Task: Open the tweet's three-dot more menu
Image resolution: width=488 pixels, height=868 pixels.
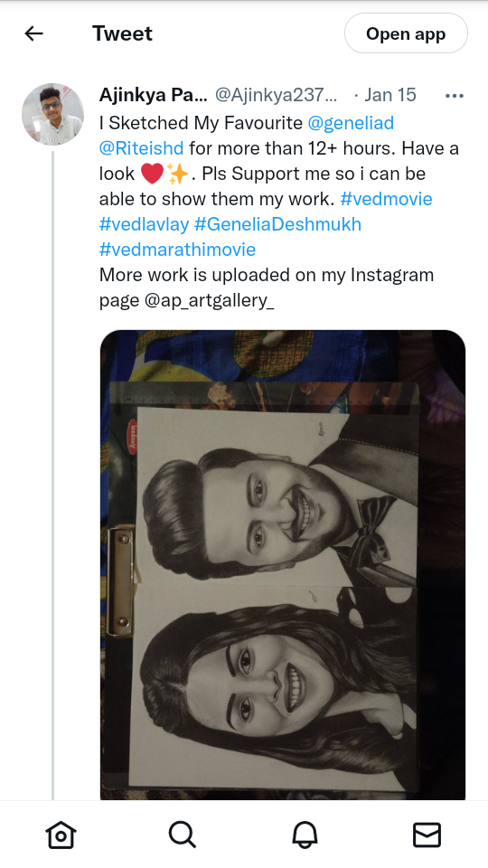Action: coord(455,96)
